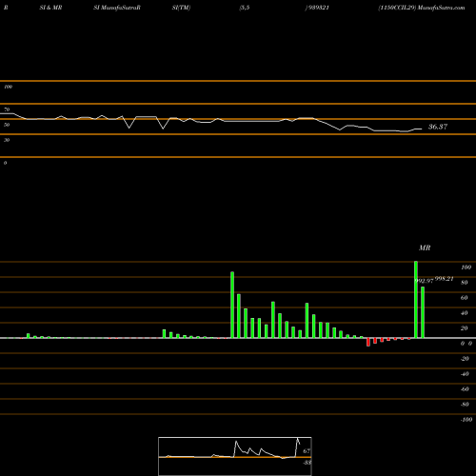476x476 pixels.
Task: Click the -20 label on the MR axis
Action: [x=465, y=359]
